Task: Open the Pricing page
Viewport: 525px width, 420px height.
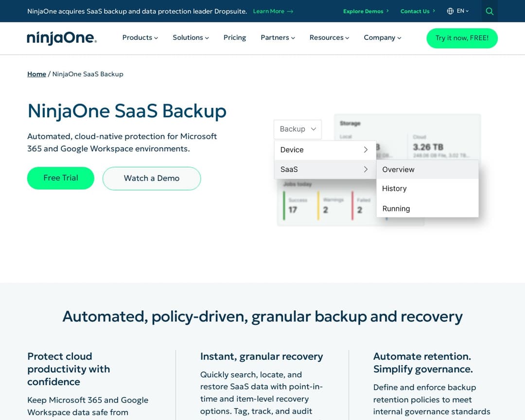Action: pyautogui.click(x=235, y=37)
